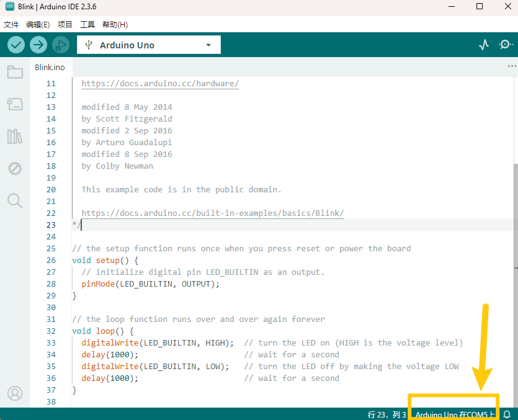Open the 项目 menu

pyautogui.click(x=65, y=24)
